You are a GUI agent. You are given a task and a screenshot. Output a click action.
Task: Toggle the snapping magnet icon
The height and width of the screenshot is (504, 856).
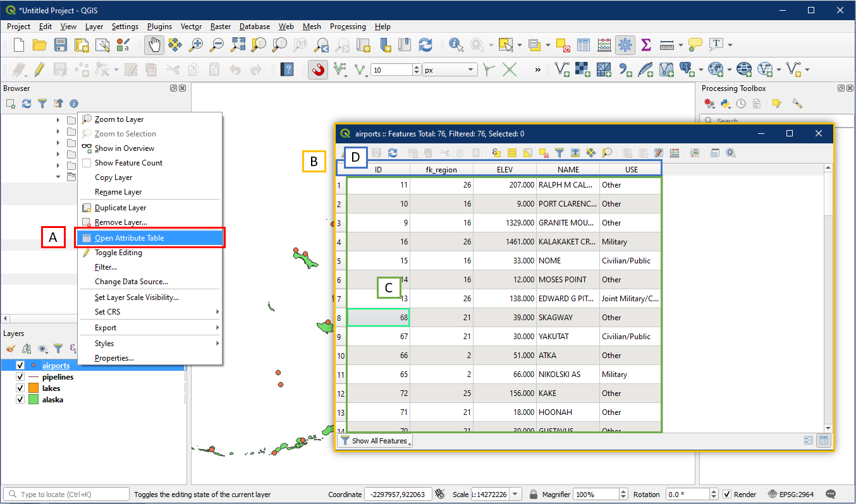pyautogui.click(x=318, y=70)
